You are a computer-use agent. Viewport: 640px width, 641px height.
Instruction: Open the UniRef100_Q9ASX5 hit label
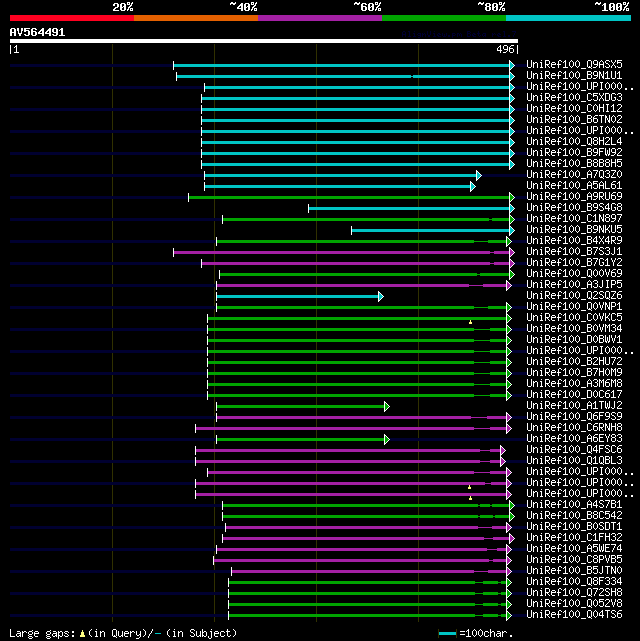pyautogui.click(x=574, y=65)
